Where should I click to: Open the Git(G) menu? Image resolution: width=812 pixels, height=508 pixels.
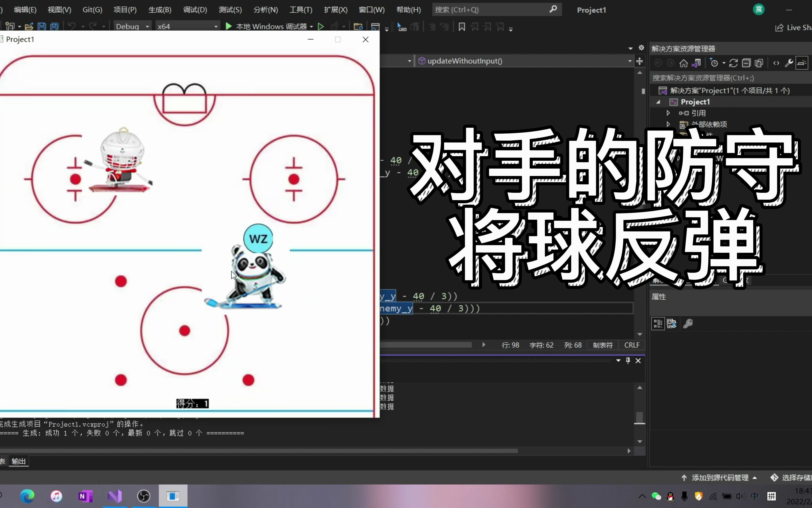tap(92, 10)
